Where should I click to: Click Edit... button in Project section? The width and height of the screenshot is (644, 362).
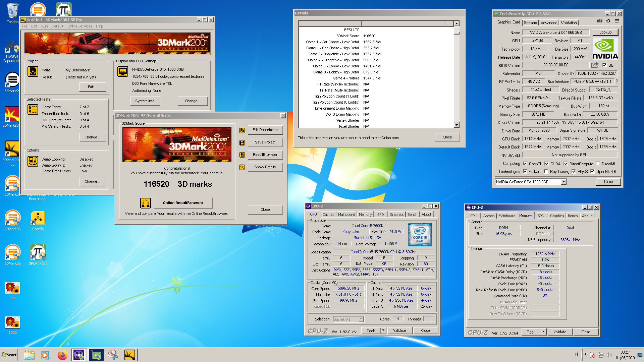pyautogui.click(x=93, y=87)
